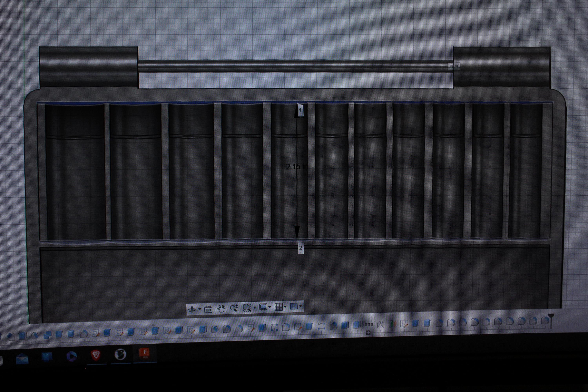Open Brave browser from taskbar

[x=96, y=355]
